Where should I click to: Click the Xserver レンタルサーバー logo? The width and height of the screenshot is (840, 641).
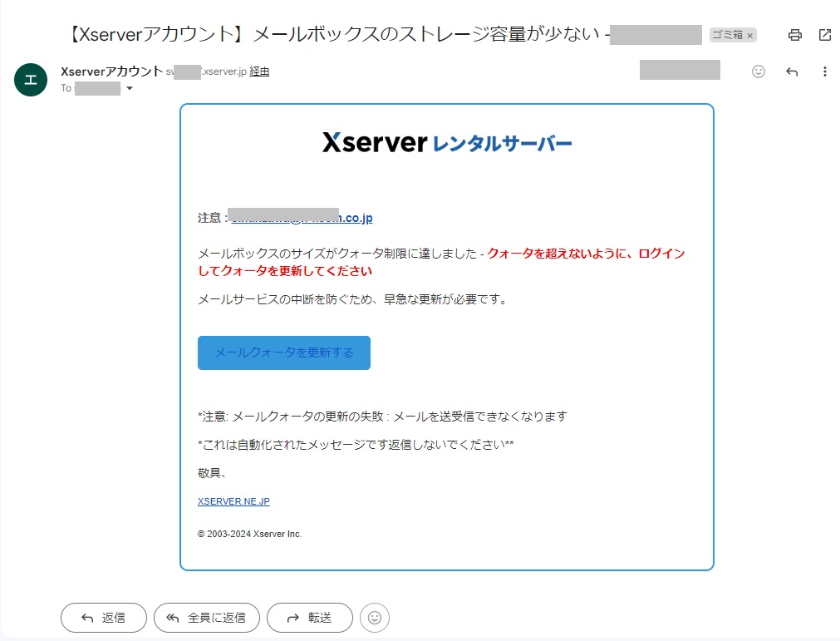point(447,143)
